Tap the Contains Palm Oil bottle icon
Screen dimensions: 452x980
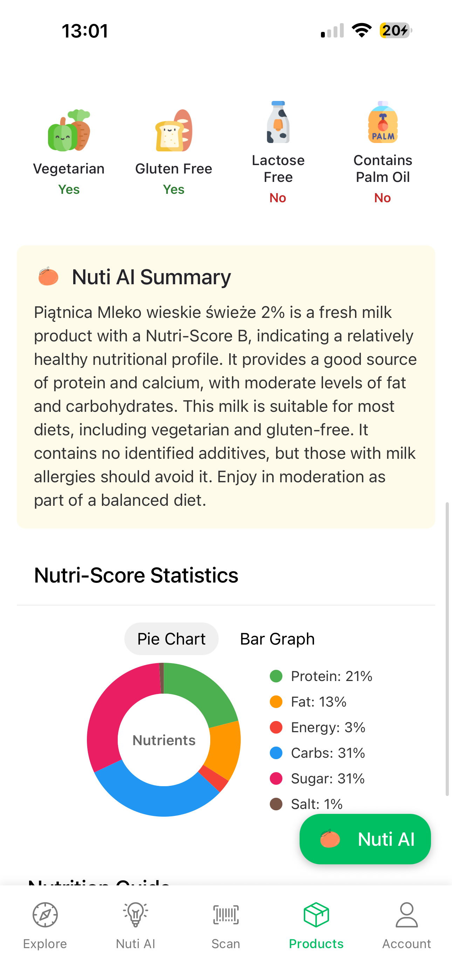[x=383, y=122]
